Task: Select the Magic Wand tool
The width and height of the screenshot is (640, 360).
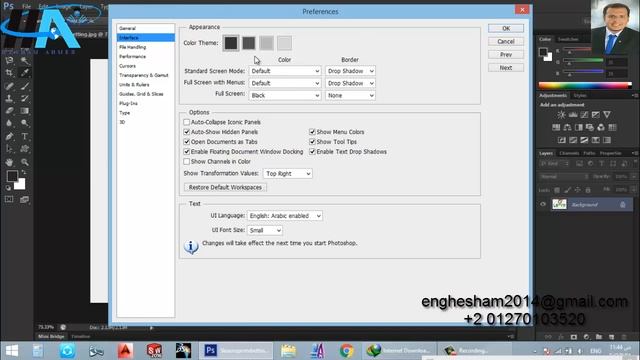Action: coord(25,61)
